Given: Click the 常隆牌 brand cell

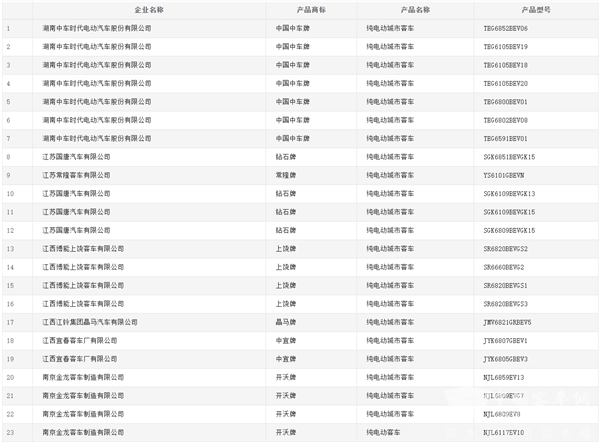Looking at the screenshot, I should pos(286,175).
